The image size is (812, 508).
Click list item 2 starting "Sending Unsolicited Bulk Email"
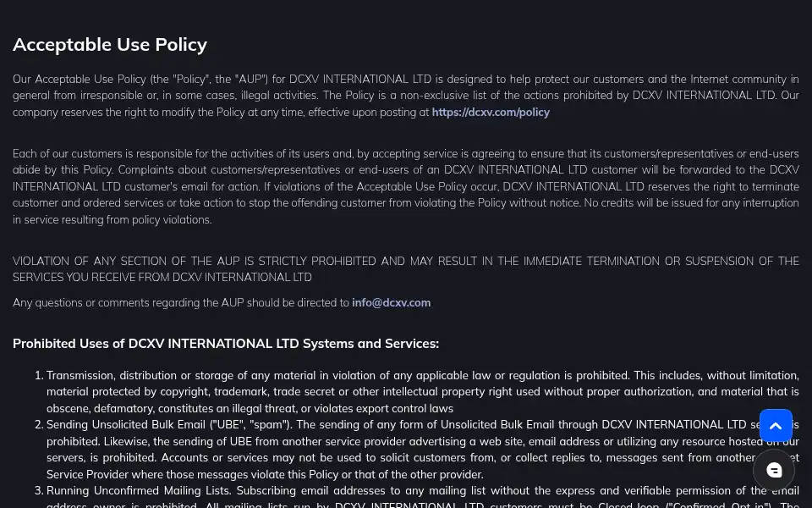(423, 450)
